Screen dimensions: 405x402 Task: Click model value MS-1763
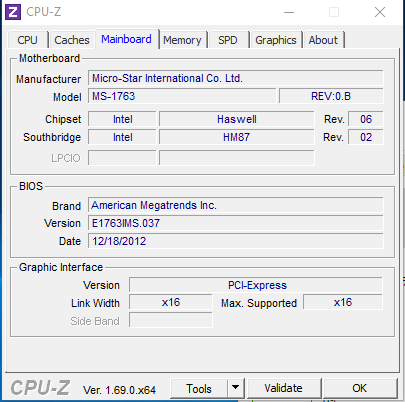click(x=182, y=96)
